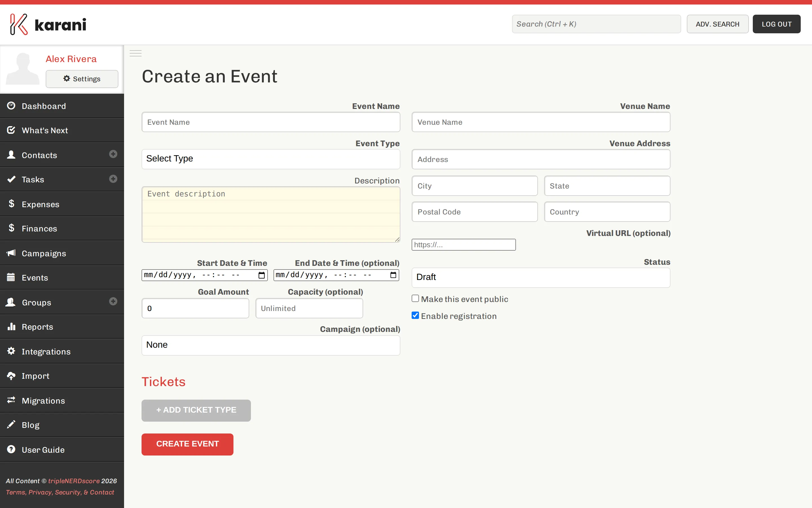
Task: Click the Reports bar chart icon
Action: pos(11,326)
